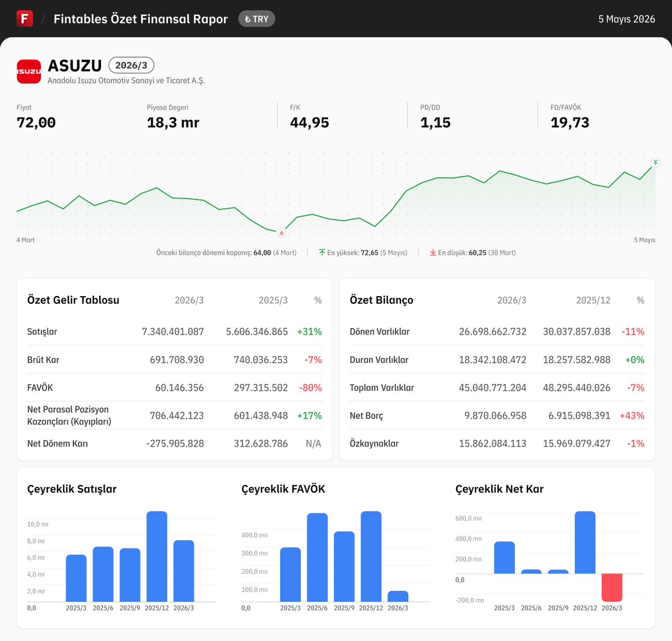Click the F/K value 44,95

(310, 123)
